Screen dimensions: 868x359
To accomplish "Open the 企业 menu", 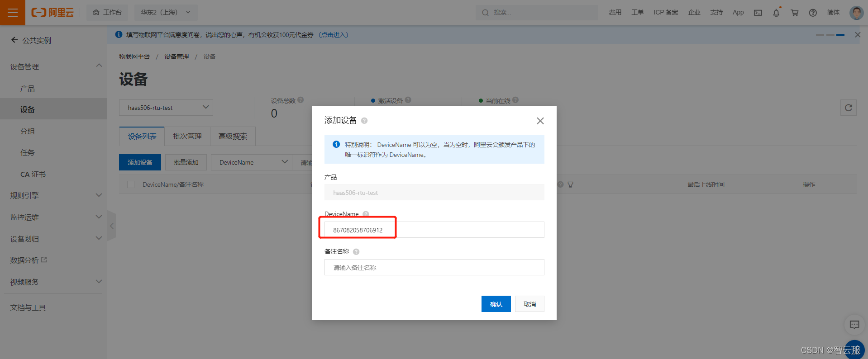I will [x=694, y=13].
